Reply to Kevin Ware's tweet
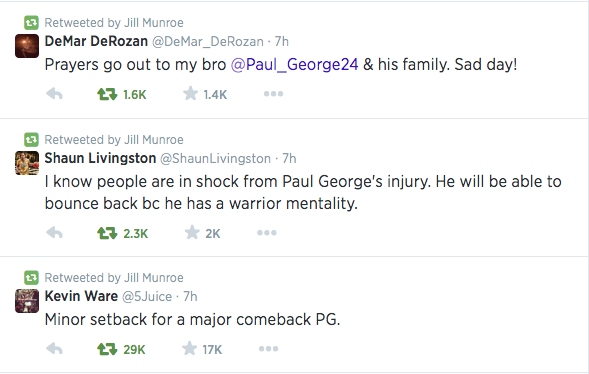This screenshot has height=374, width=589. pos(54,349)
